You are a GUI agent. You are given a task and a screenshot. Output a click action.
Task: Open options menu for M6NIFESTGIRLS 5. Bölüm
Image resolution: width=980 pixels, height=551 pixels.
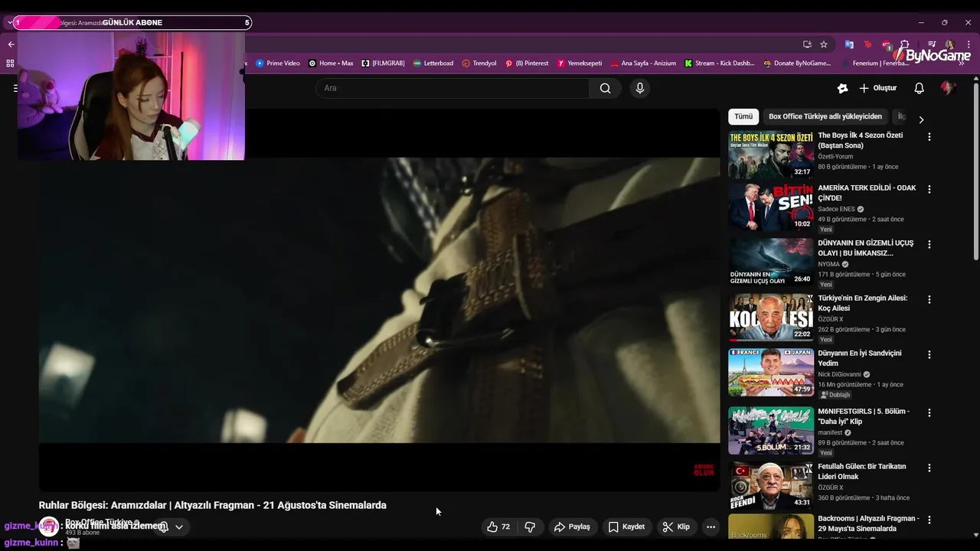(929, 412)
